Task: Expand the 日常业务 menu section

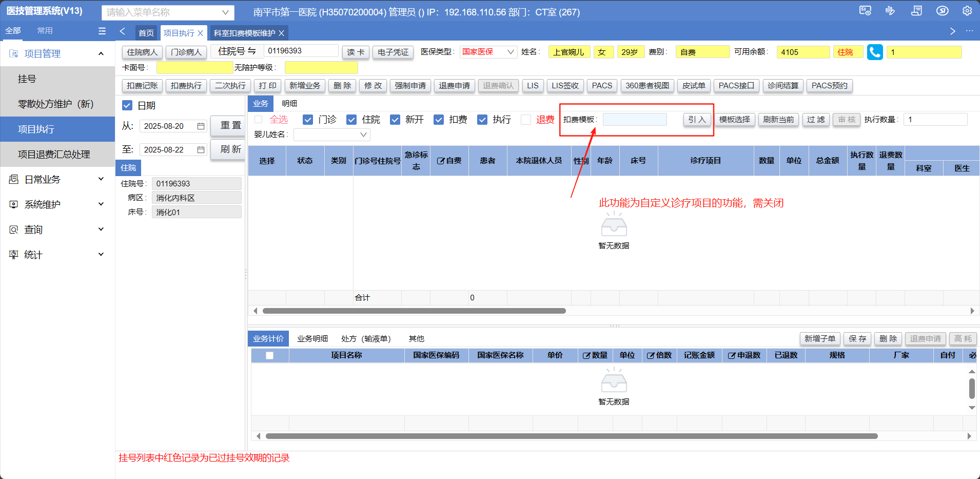Action: (101, 179)
